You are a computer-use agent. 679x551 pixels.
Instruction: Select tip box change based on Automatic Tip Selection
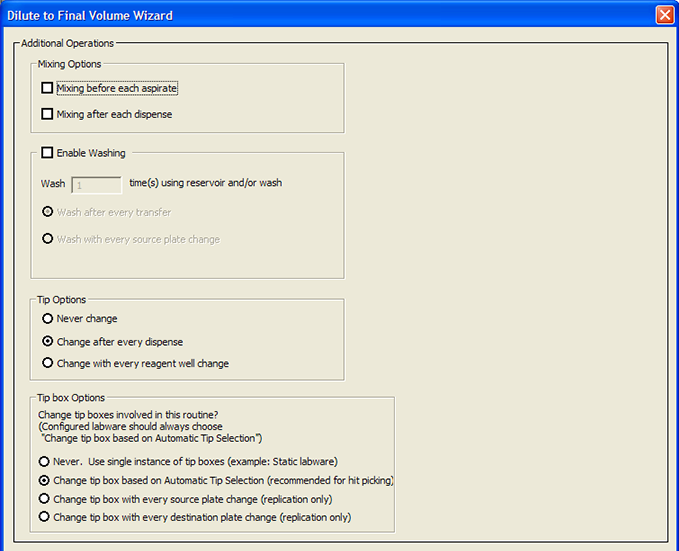point(44,480)
